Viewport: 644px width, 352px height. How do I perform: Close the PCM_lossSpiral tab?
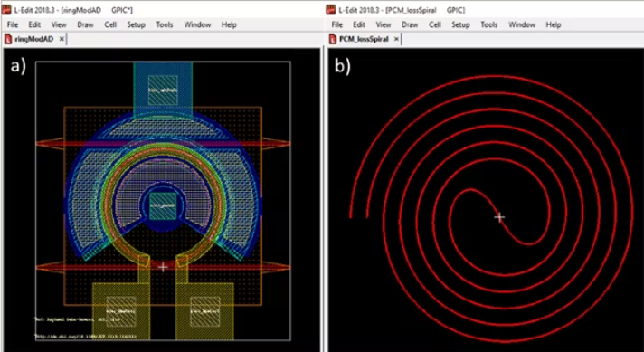[x=396, y=39]
